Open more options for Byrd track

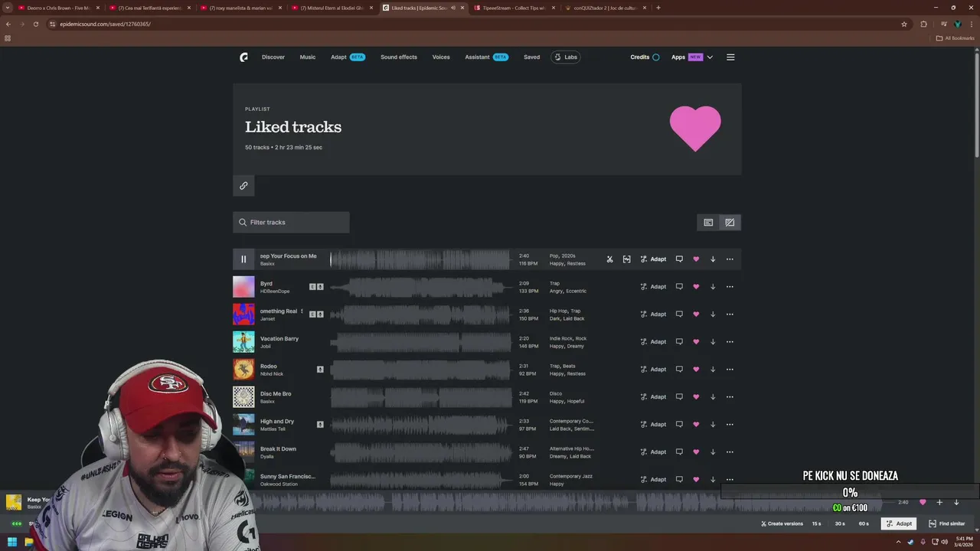pyautogui.click(x=730, y=287)
